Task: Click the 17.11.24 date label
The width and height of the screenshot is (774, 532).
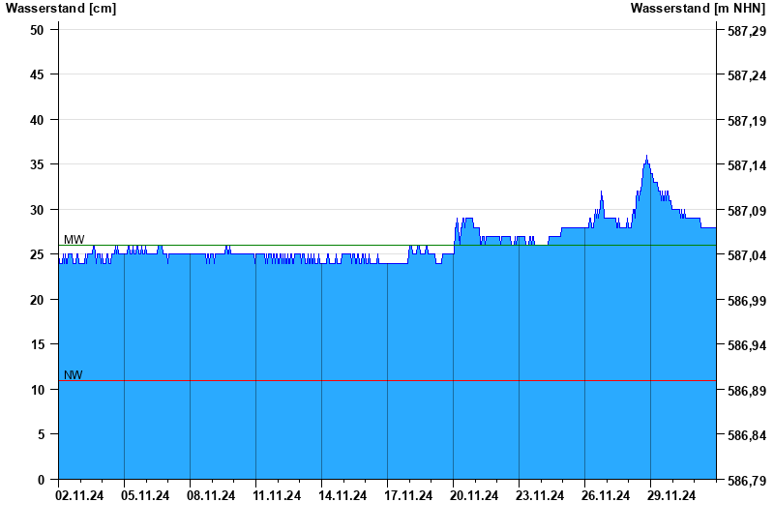Action: pos(408,495)
